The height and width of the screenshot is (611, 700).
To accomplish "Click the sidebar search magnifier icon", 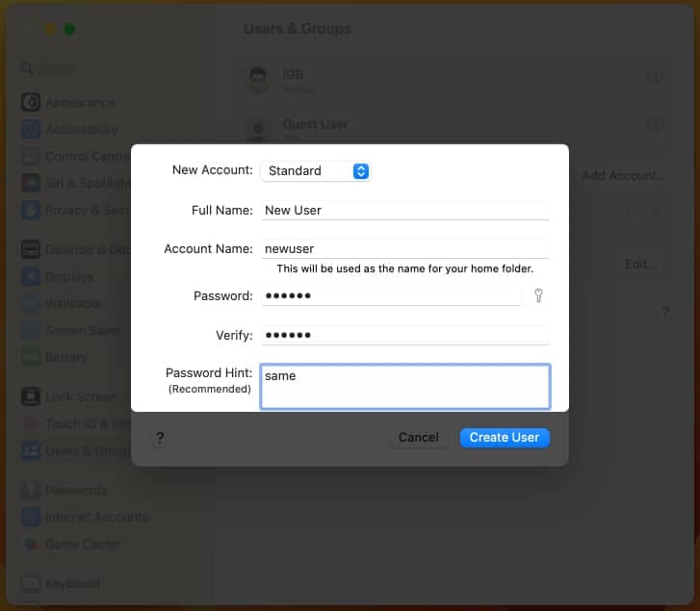I will 27,68.
